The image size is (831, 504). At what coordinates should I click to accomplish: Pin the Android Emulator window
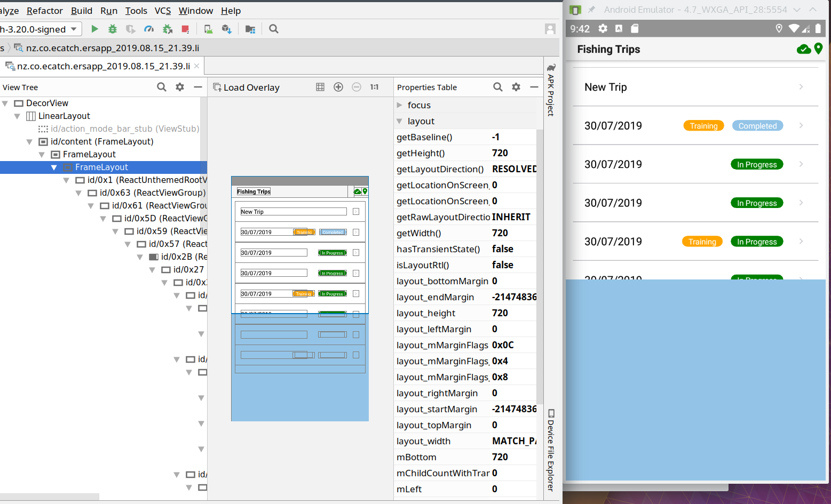(x=591, y=10)
